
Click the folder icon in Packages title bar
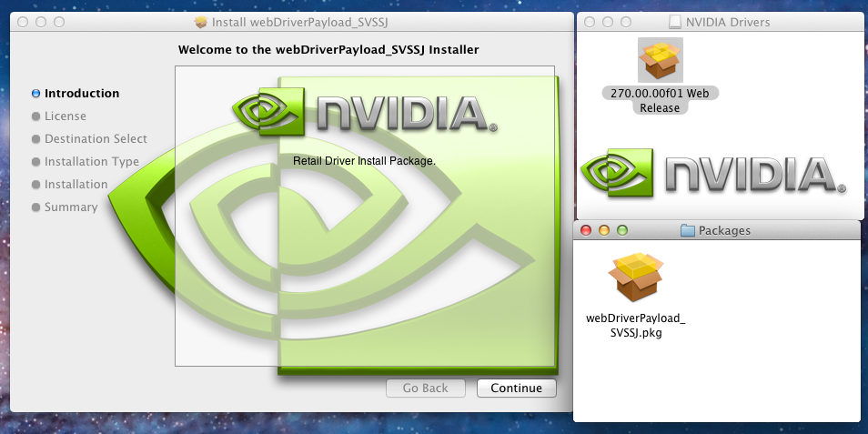[x=688, y=230]
